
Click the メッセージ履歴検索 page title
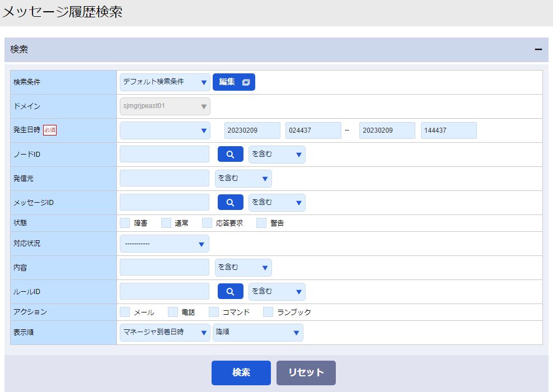pyautogui.click(x=63, y=12)
